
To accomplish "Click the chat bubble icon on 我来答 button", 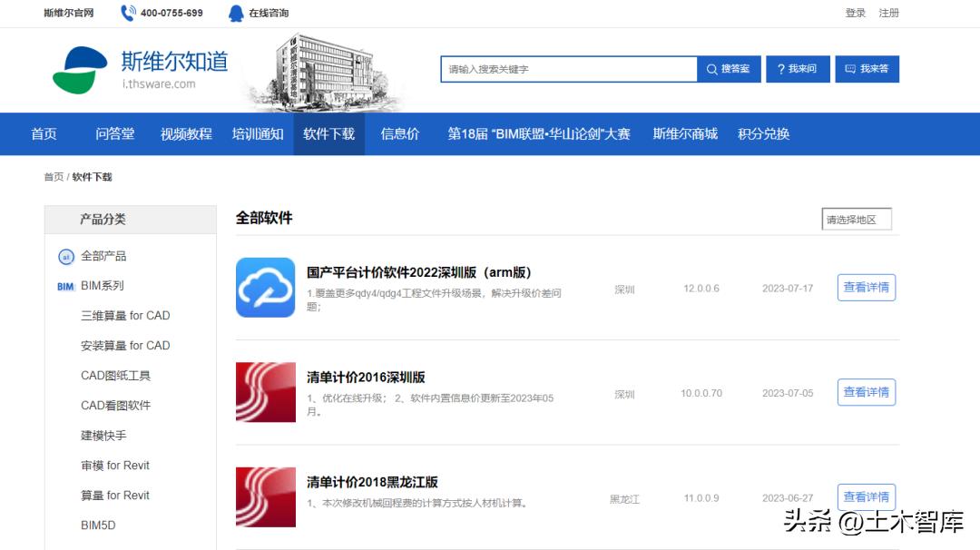I will click(848, 69).
